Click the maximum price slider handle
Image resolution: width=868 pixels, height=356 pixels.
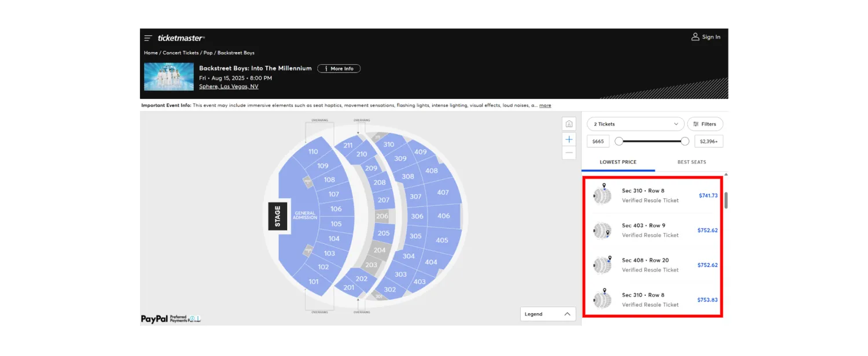[685, 141]
